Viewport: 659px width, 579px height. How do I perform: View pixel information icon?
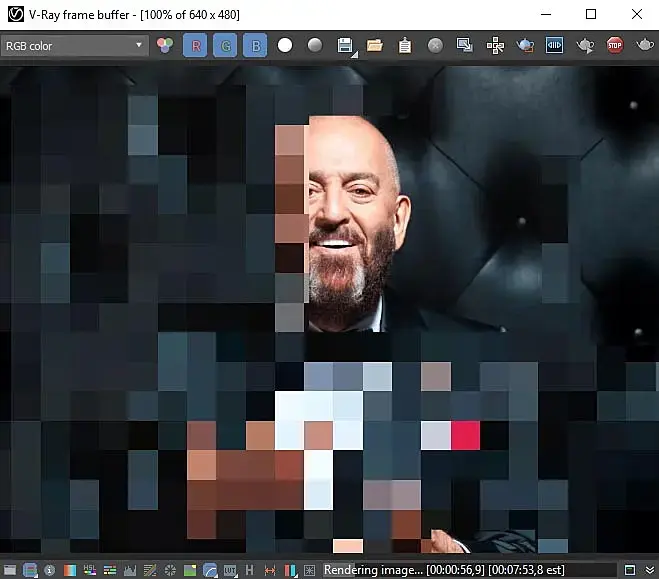pos(50,570)
